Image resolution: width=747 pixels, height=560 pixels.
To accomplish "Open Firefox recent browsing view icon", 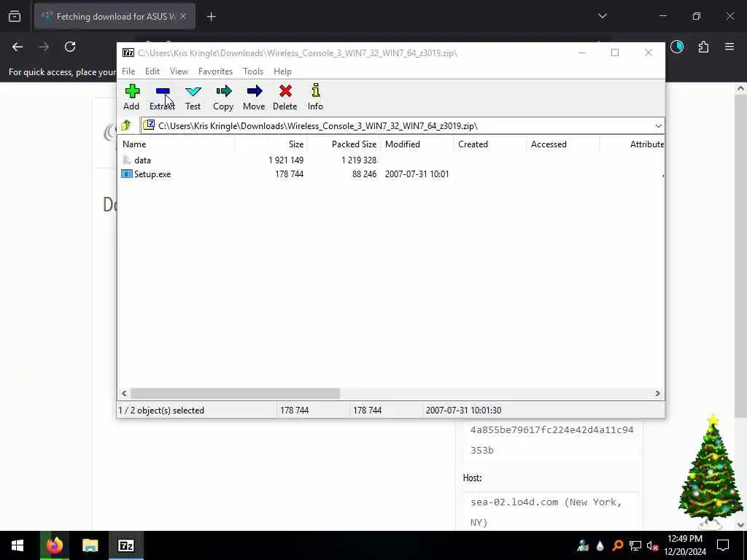I will (x=15, y=17).
